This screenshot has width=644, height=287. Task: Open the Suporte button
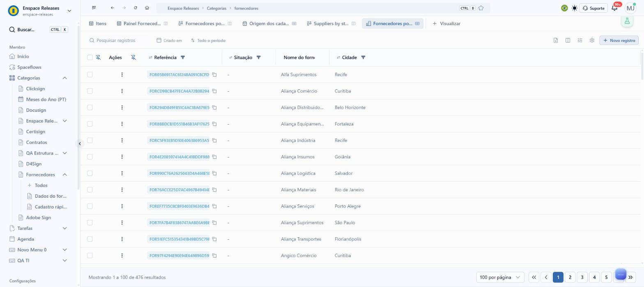coord(593,8)
